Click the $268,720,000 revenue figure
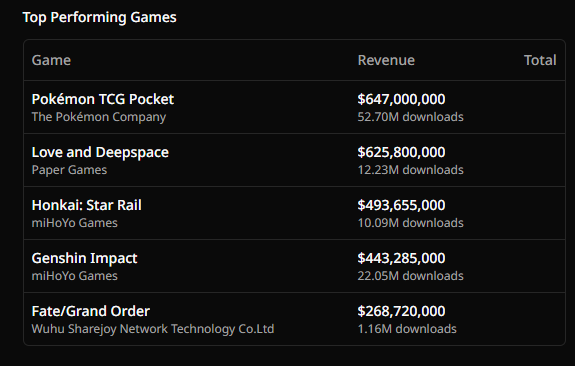The height and width of the screenshot is (366, 575). click(401, 311)
